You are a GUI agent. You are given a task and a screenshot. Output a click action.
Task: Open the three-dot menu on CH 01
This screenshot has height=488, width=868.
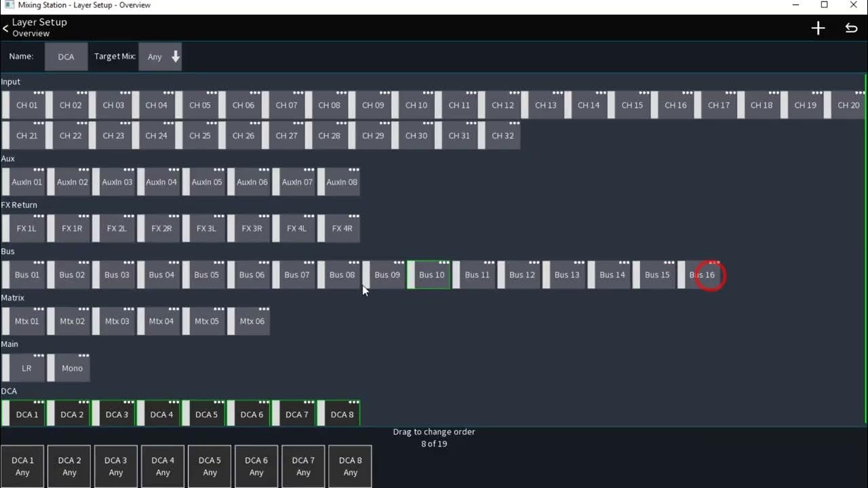tap(39, 93)
